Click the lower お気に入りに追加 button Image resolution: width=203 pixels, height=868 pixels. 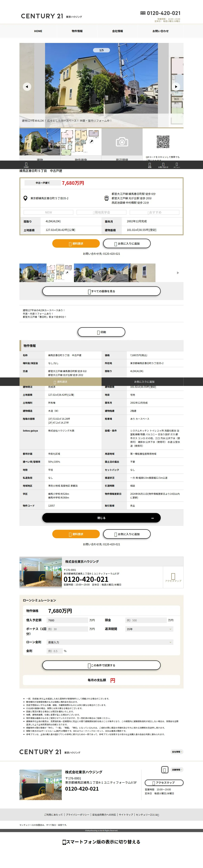point(127,534)
